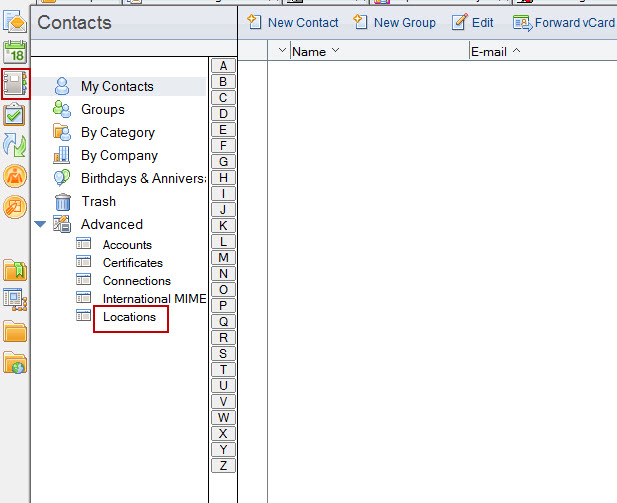The height and width of the screenshot is (503, 617).
Task: Click New Group in the toolbar
Action: click(x=394, y=22)
